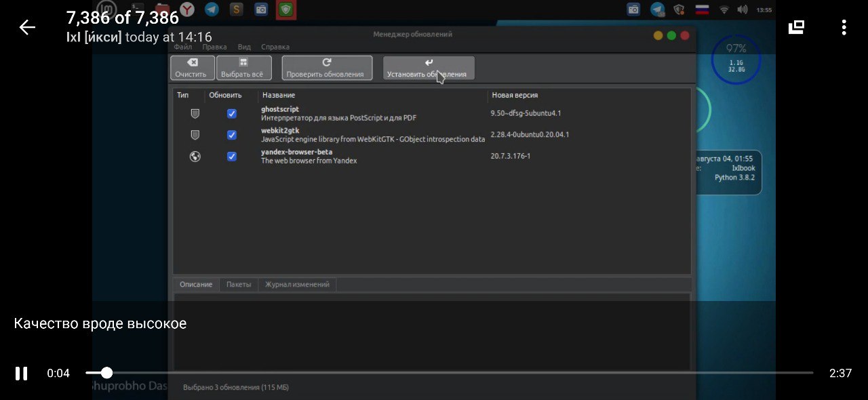Viewport: 868px width, 400px height.
Task: Tap the 0:04 elapsed time label
Action: point(58,373)
